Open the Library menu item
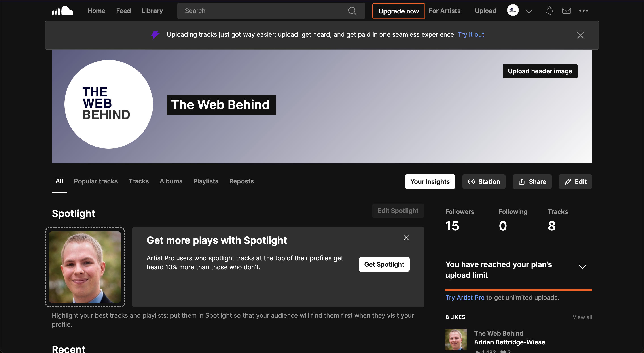The image size is (644, 353). point(152,11)
